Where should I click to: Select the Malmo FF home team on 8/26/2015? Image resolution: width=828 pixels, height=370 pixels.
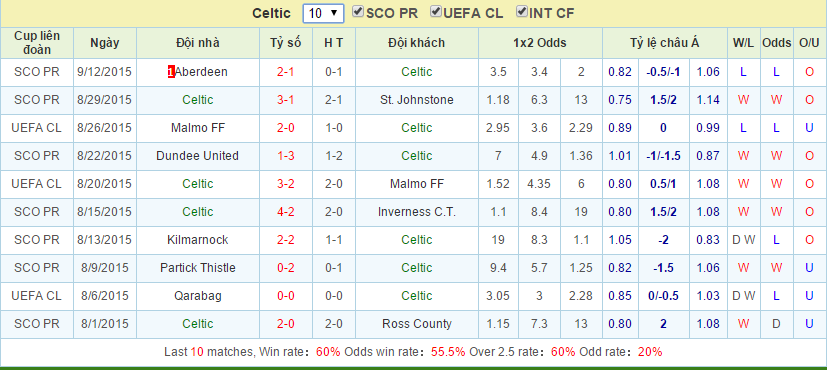197,128
